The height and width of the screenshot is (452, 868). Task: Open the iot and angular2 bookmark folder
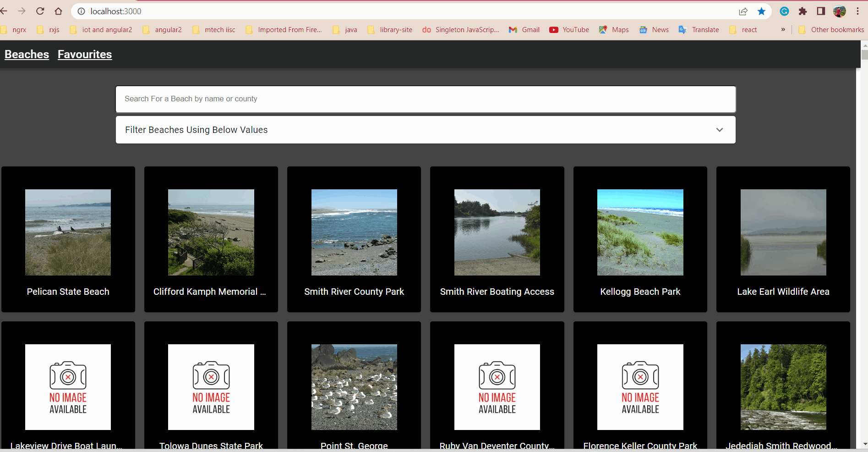pyautogui.click(x=101, y=30)
